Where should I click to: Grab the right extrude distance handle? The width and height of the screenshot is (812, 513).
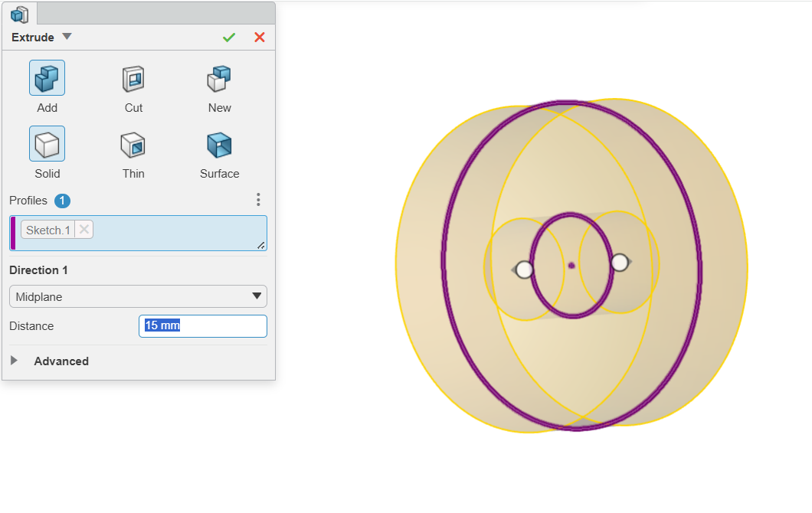[620, 263]
